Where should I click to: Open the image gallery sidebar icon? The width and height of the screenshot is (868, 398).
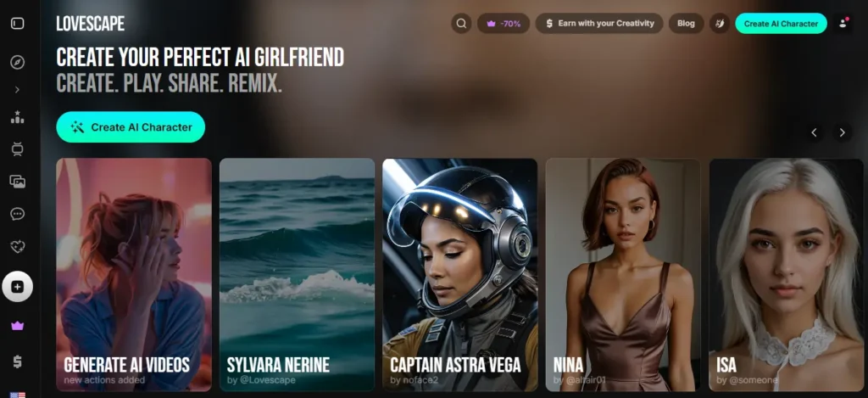[x=17, y=181]
